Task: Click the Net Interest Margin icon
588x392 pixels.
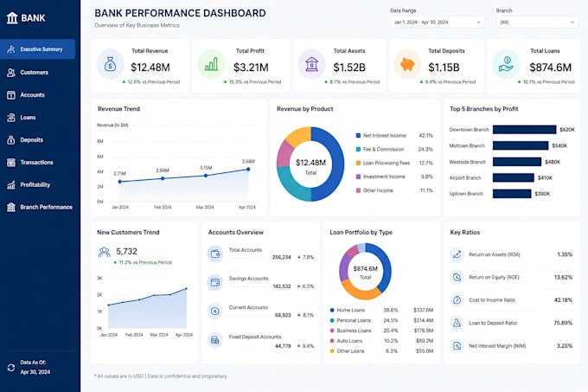Action: click(x=457, y=345)
